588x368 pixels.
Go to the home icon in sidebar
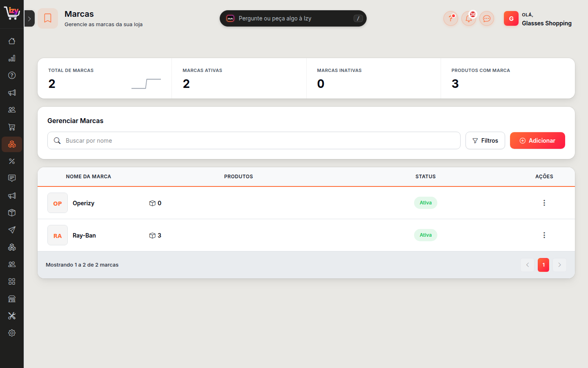click(12, 41)
